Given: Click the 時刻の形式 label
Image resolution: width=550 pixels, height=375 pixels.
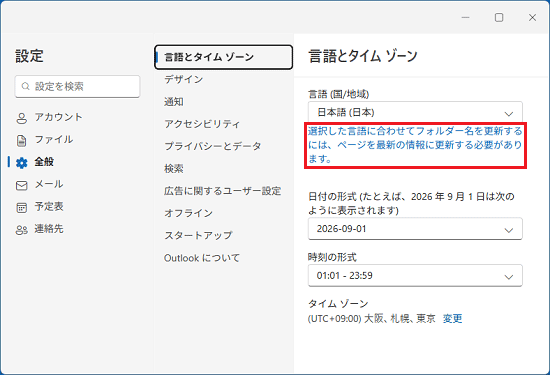Looking at the screenshot, I should click(x=332, y=257).
